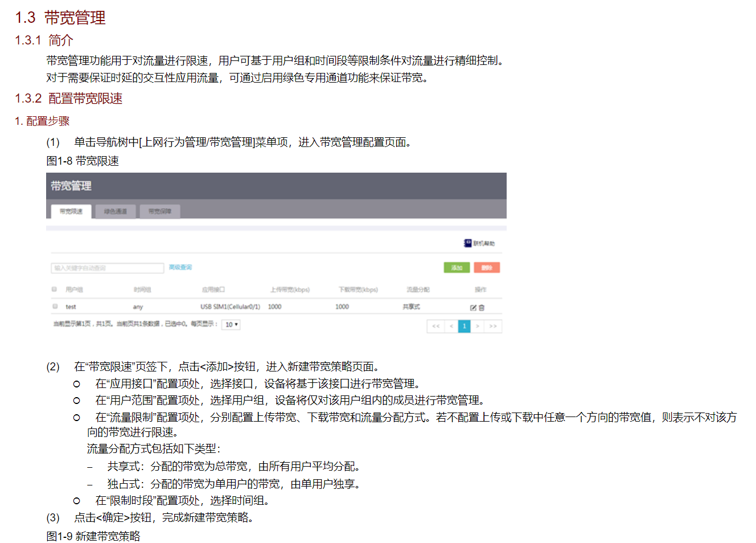Click the 流量分配 column header

point(418,289)
